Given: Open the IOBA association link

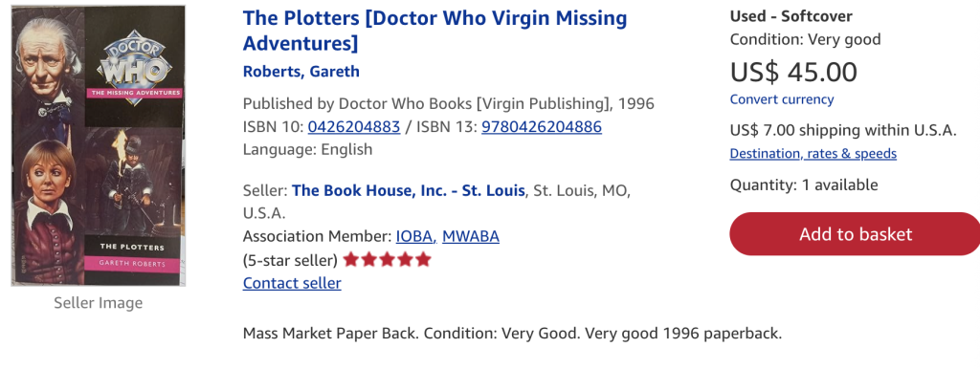Looking at the screenshot, I should (415, 237).
